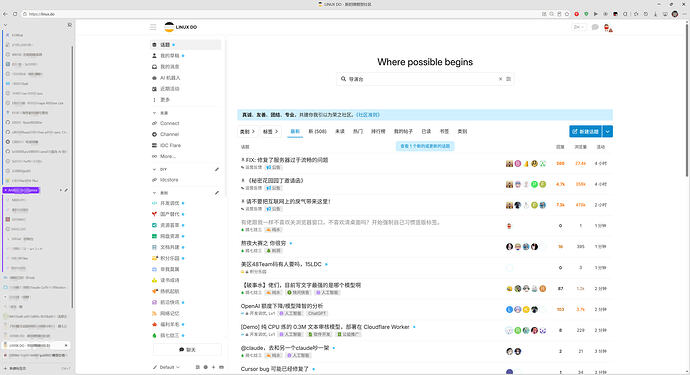This screenshot has height=375, width=690.
Task: Open the chat bubble icon in header
Action: tap(595, 27)
